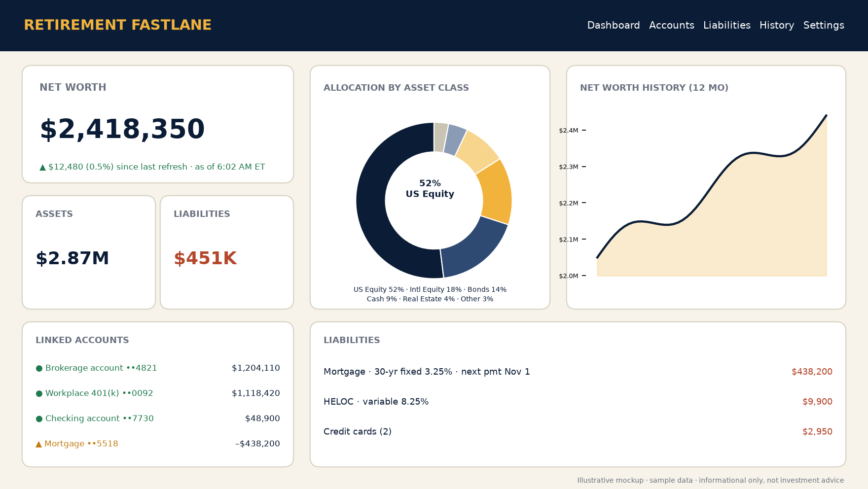Screen dimensions: 868x489
Task: Select the orange Bonds donut segment
Action: pyautogui.click(x=497, y=193)
